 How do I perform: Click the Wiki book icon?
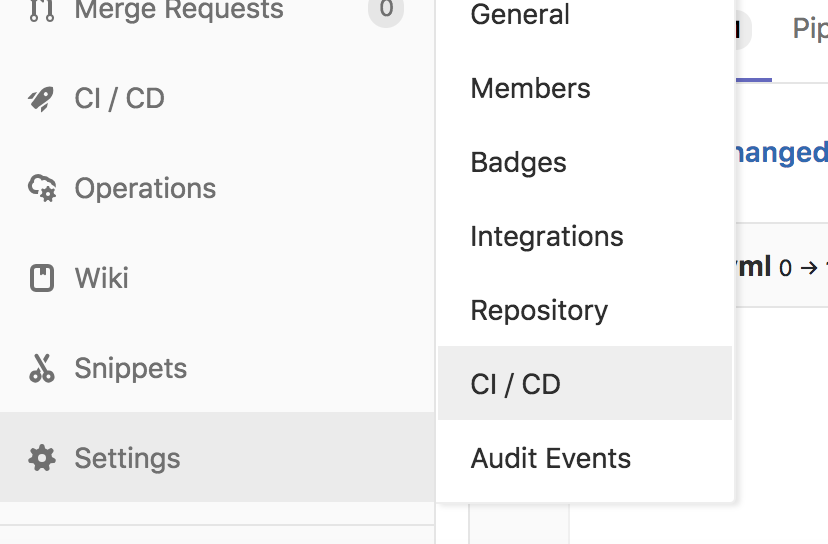click(42, 278)
